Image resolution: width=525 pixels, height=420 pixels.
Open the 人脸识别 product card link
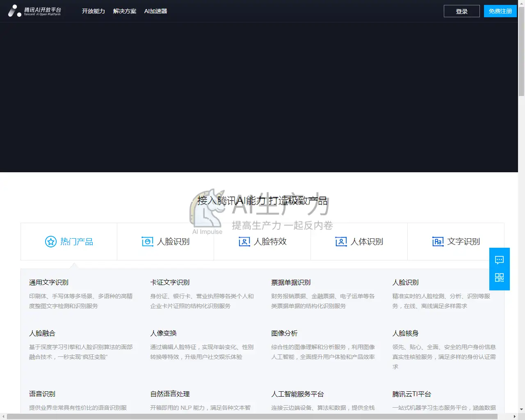pos(405,282)
